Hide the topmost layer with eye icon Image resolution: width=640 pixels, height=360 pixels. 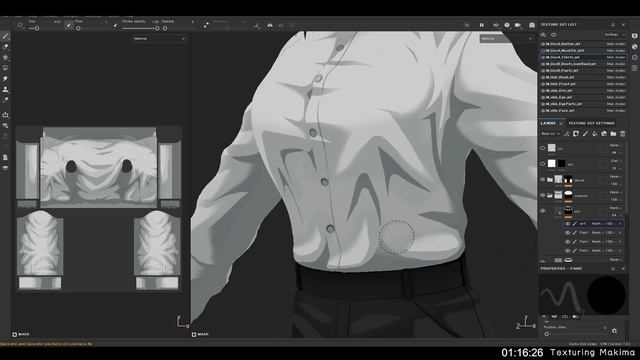[543, 148]
